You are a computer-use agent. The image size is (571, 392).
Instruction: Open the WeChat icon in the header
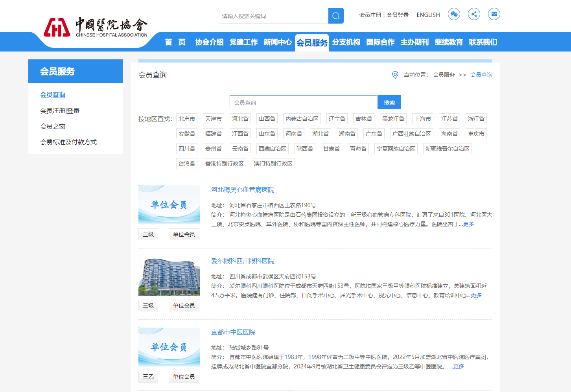pyautogui.click(x=454, y=14)
